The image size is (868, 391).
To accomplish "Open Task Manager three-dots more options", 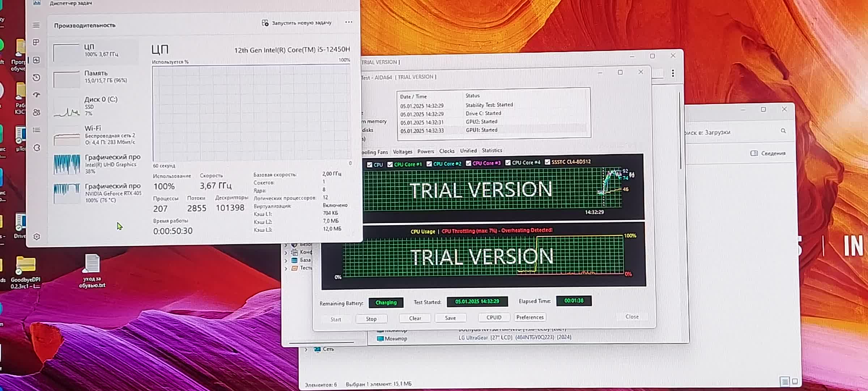I will tap(349, 22).
